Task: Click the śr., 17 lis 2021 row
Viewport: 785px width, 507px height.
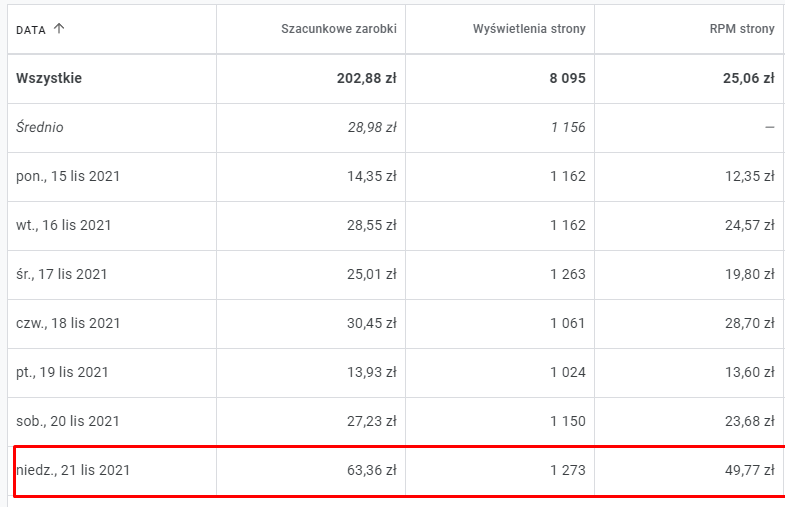Action: (62, 274)
